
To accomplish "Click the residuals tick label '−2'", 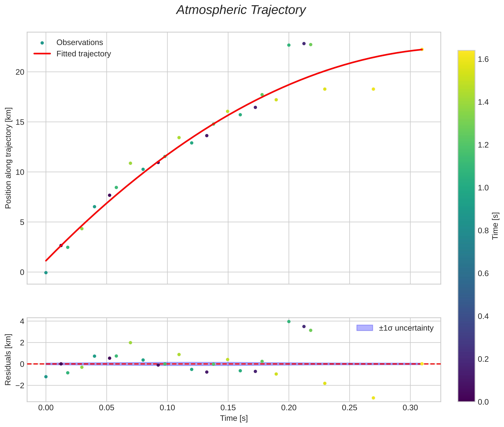I will (x=20, y=386).
